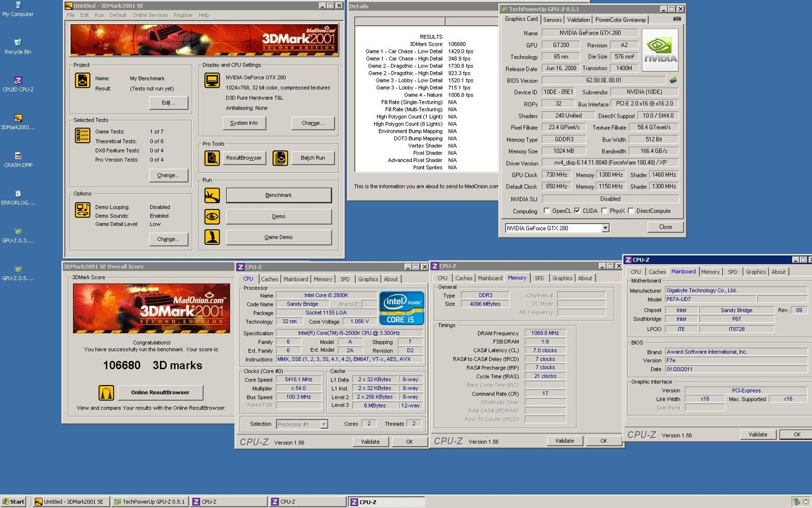Viewport: 812px width, 508px height.
Task: Open the GPU selection dropdown in GPU-Z
Action: [x=605, y=228]
